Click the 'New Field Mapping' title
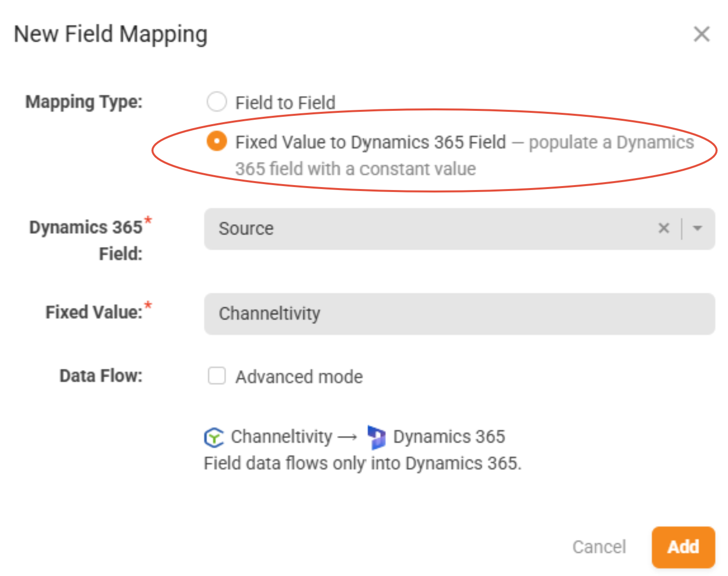Viewport: 728px width, 576px height. click(111, 35)
